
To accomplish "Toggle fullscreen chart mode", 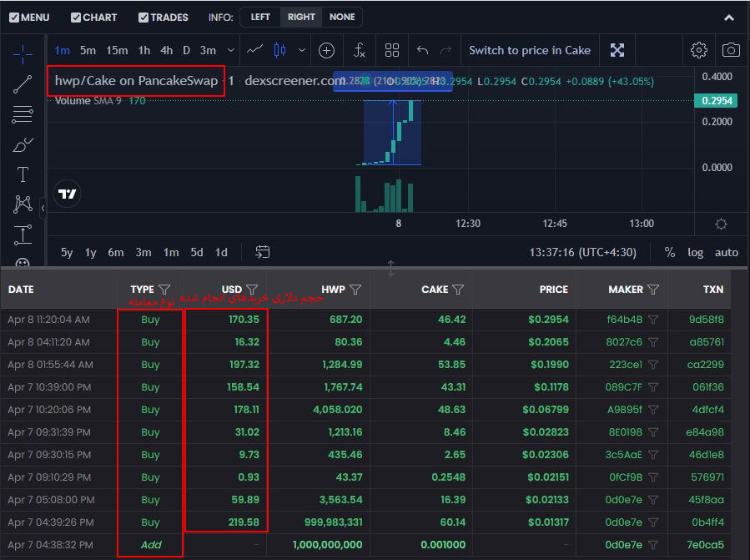I will tap(617, 50).
